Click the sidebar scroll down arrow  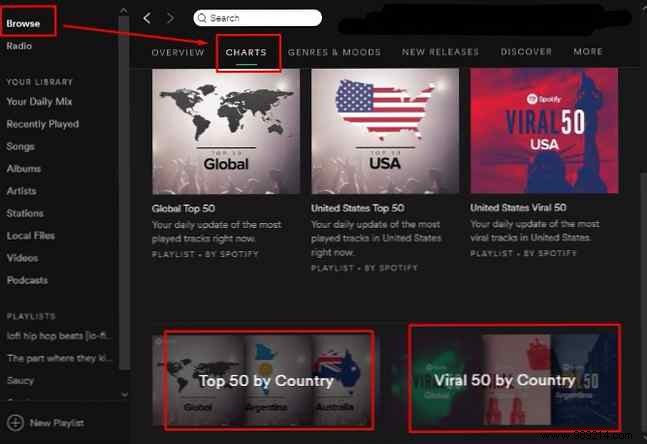[x=124, y=395]
